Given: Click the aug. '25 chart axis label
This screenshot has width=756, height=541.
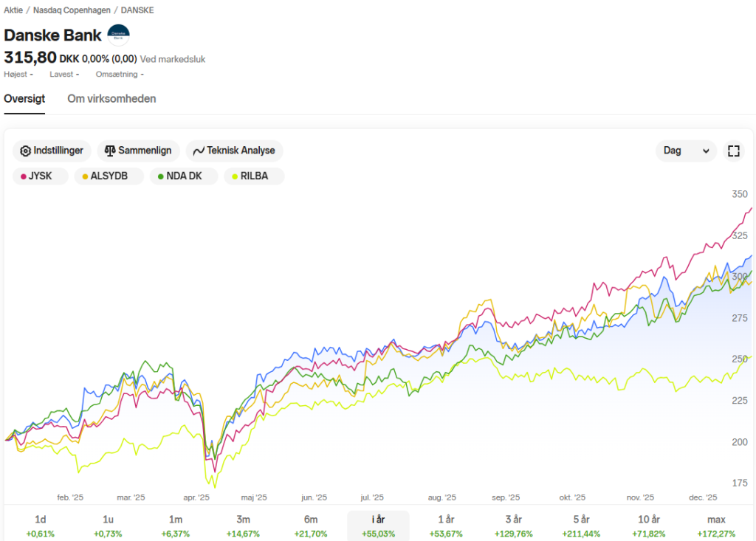Looking at the screenshot, I should 441,497.
